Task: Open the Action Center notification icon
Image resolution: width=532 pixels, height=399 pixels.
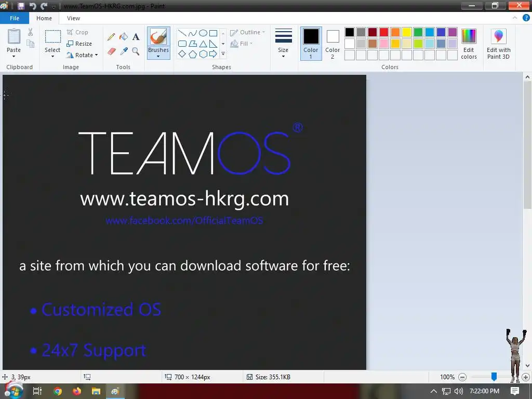Action: (515, 391)
